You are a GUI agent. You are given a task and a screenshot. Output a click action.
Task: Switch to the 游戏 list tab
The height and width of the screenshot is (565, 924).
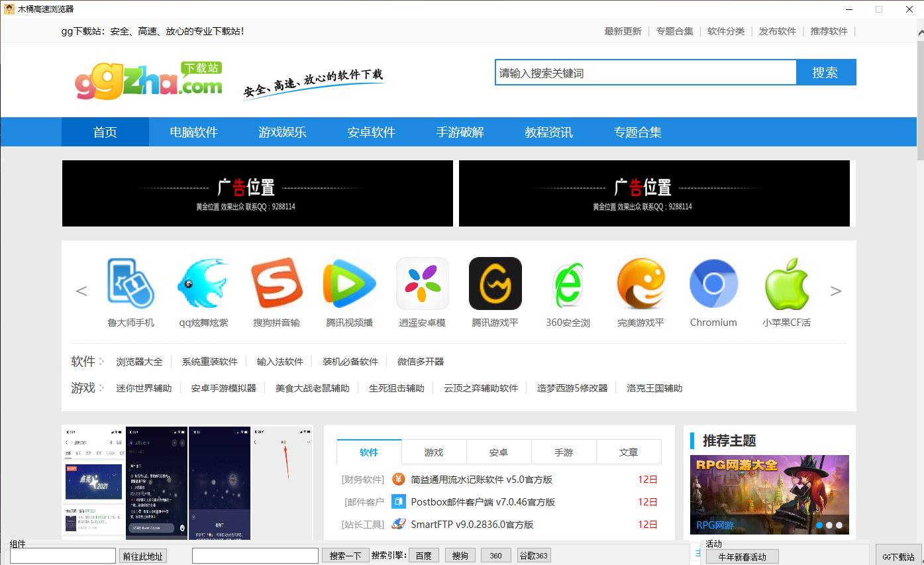434,452
